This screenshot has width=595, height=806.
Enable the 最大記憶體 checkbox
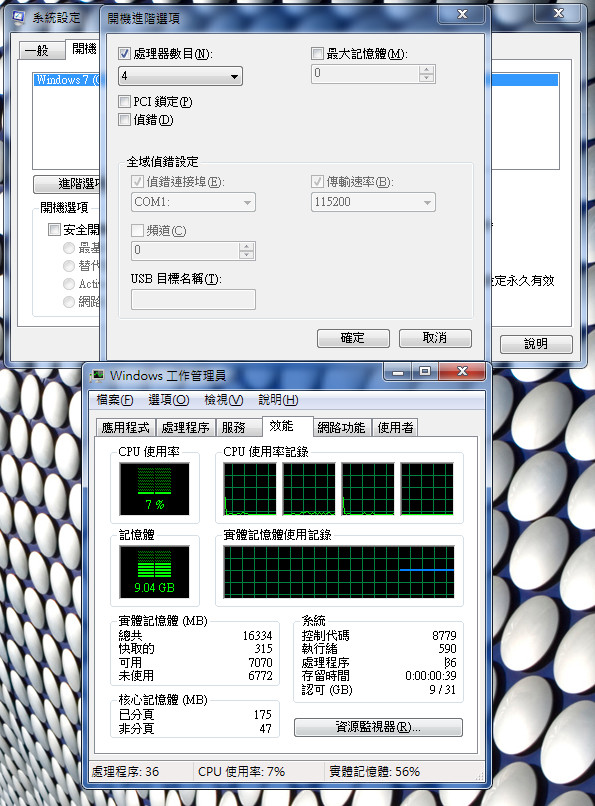coord(317,53)
